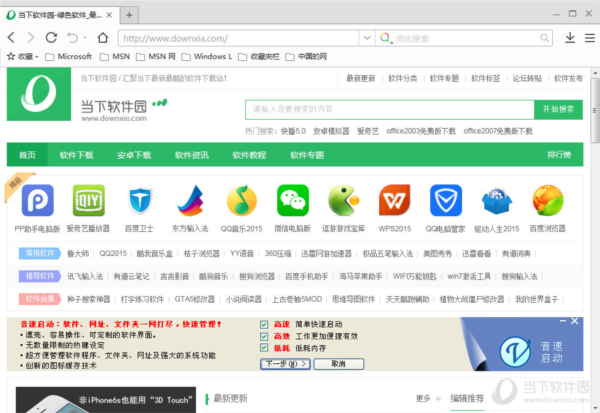Open the 软件教程 navigation tab
This screenshot has height=413, width=600.
(249, 155)
